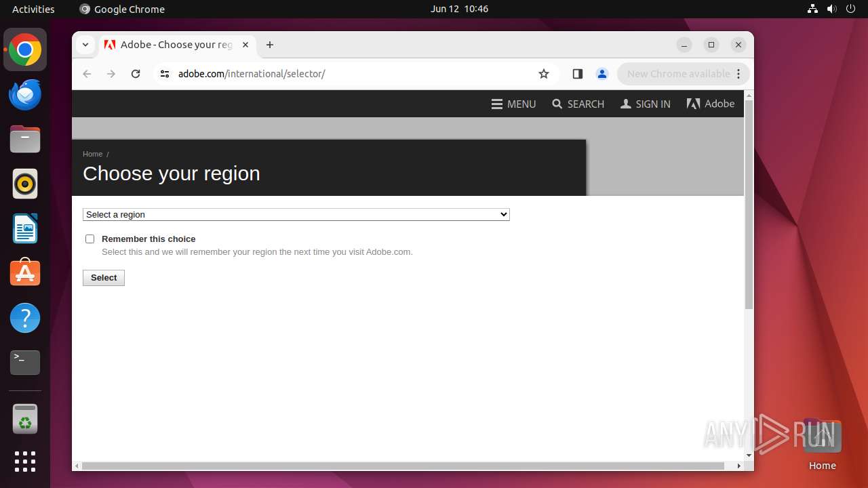This screenshot has width=868, height=488.
Task: Go back with the browser back arrow
Action: 87,74
